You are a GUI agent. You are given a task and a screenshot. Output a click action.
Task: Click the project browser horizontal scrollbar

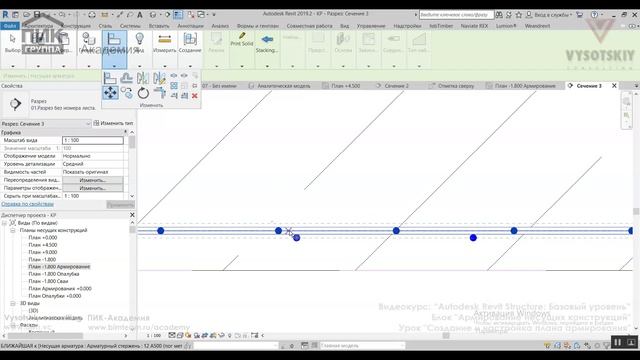click(x=45, y=336)
